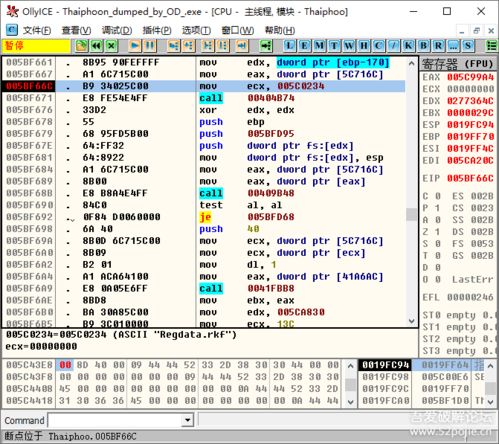Click the EAX register value 005C99A4
Viewport: 499px width, 444px height.
click(x=470, y=77)
